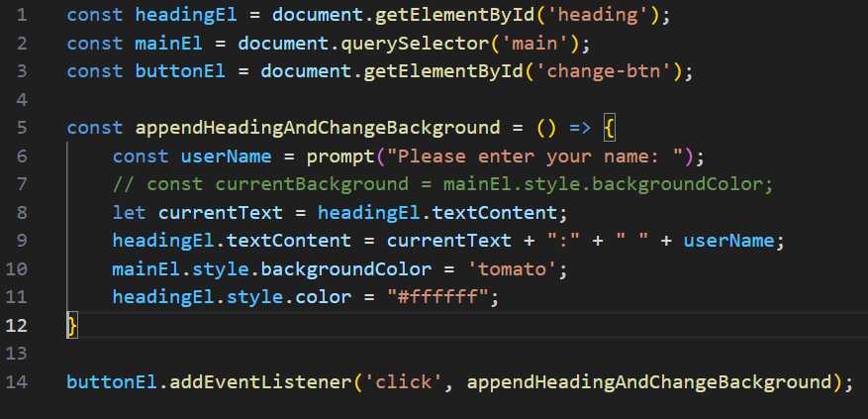Image resolution: width=868 pixels, height=419 pixels.
Task: Click the 'main' string literal
Action: tap(534, 44)
